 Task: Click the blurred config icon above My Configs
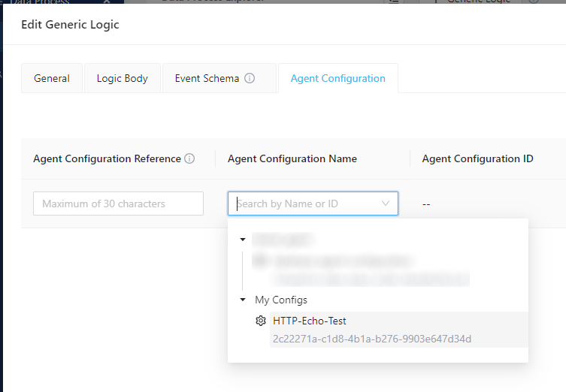(x=259, y=261)
